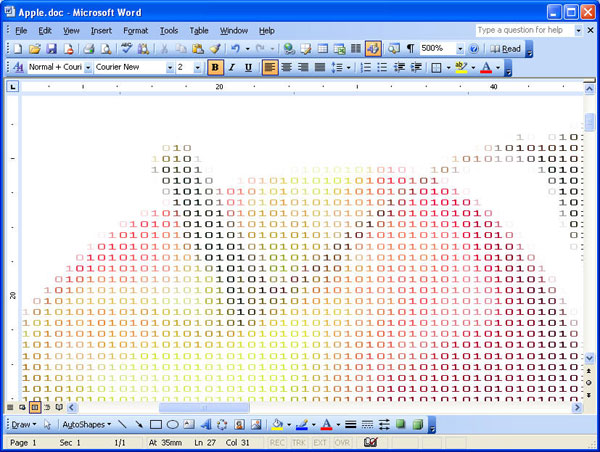Open the Table menu
The height and width of the screenshot is (452, 600).
coord(199,31)
